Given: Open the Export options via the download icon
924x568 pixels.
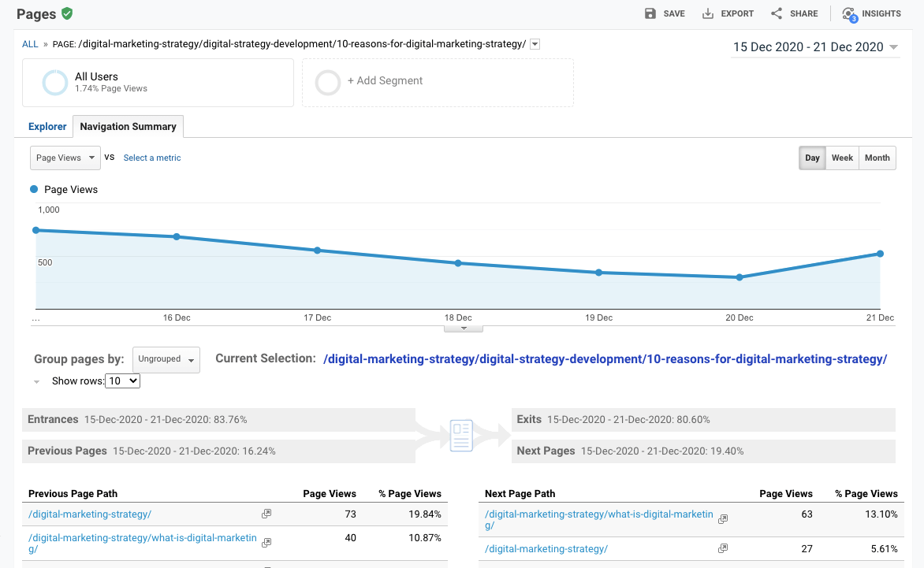Looking at the screenshot, I should point(707,13).
